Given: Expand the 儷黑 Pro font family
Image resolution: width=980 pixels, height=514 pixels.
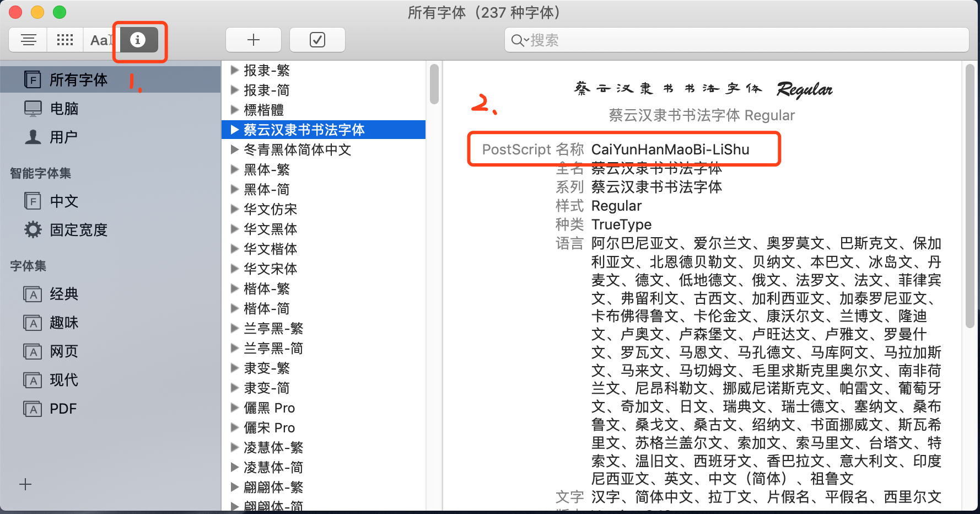Looking at the screenshot, I should (x=235, y=408).
